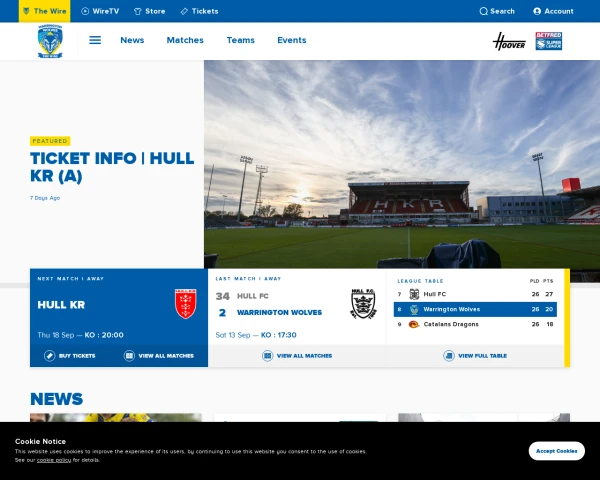Click the NEWS section heading
Image resolution: width=600 pixels, height=480 pixels.
coord(57,399)
